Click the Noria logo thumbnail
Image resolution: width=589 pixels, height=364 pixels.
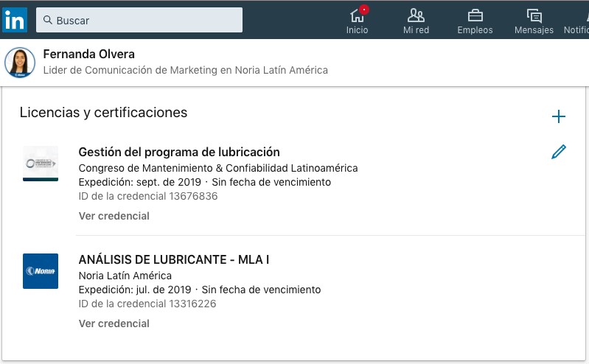click(x=41, y=271)
